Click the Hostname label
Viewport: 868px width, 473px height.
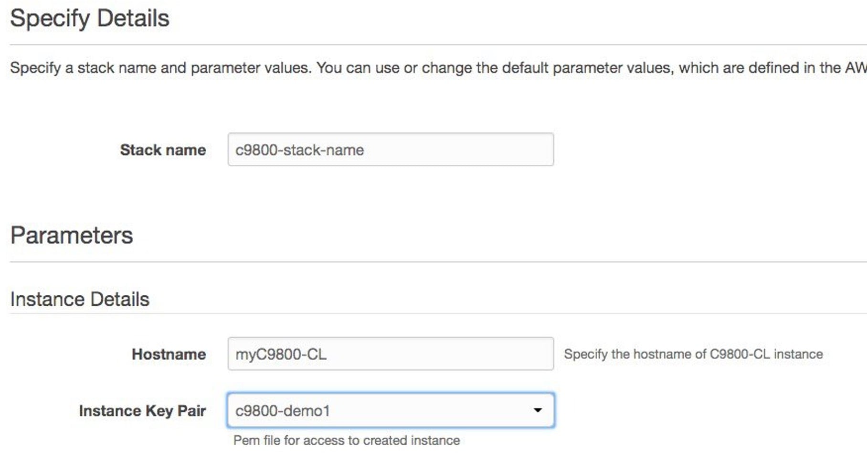coord(169,355)
